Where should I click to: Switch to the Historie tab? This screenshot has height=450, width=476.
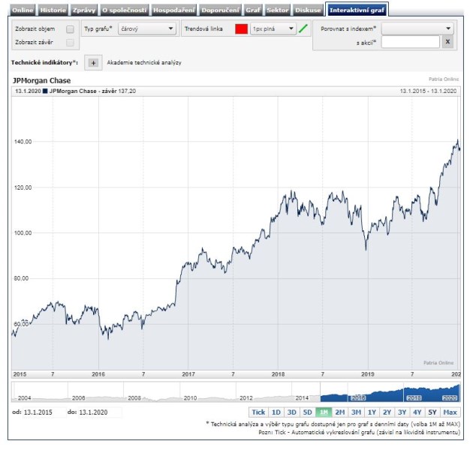click(53, 10)
